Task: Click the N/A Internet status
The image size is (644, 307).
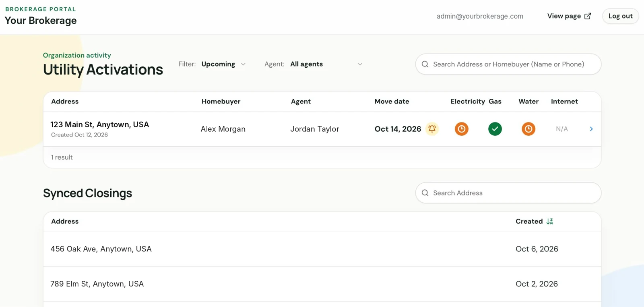Action: pos(562,129)
